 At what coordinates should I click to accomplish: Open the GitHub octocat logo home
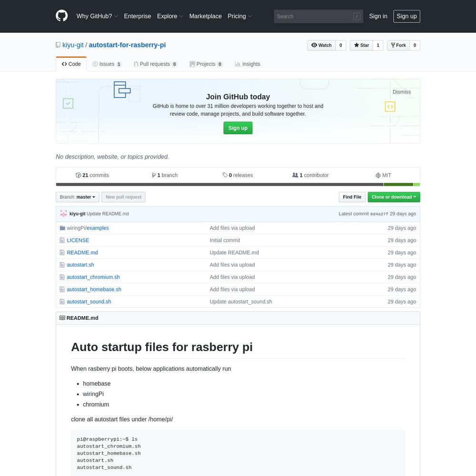[61, 16]
